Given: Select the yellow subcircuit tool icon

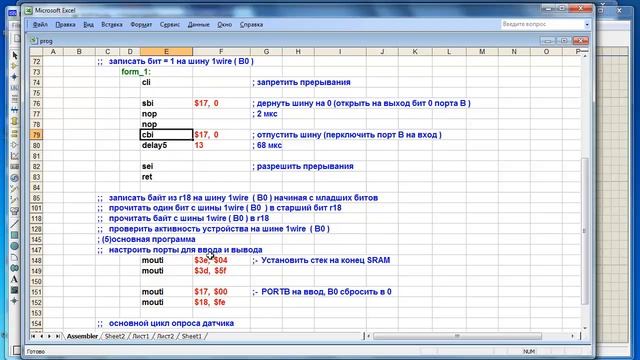Looking at the screenshot, I should [15, 121].
